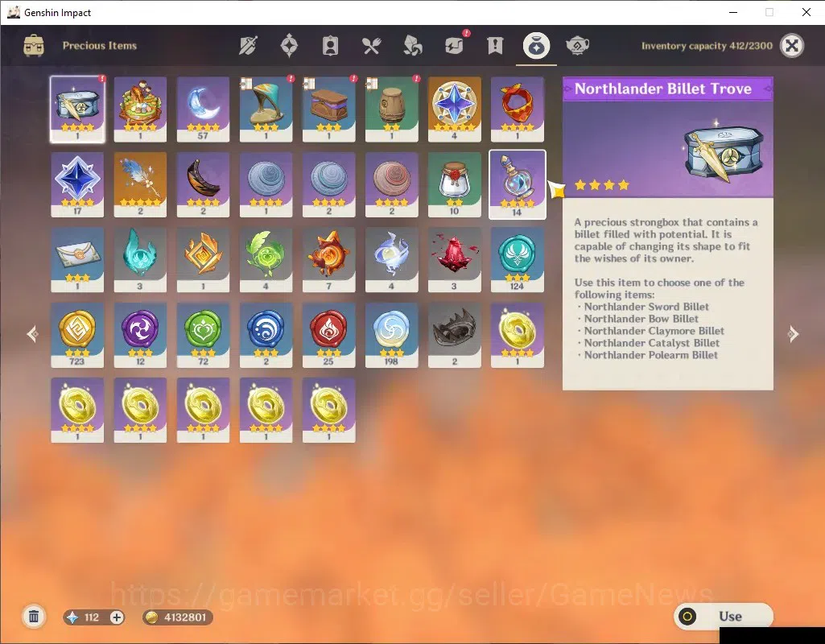Image resolution: width=825 pixels, height=644 pixels.
Task: Minimize the Genshin Impact window
Action: (x=733, y=12)
